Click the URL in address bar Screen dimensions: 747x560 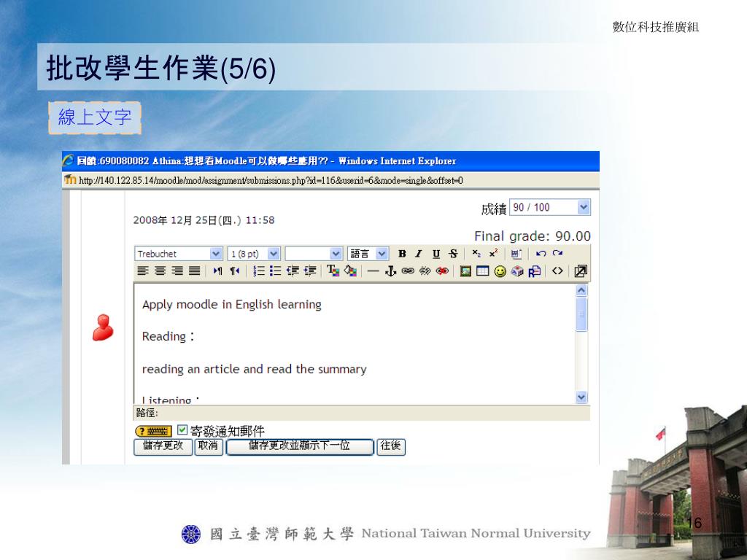[x=271, y=181]
